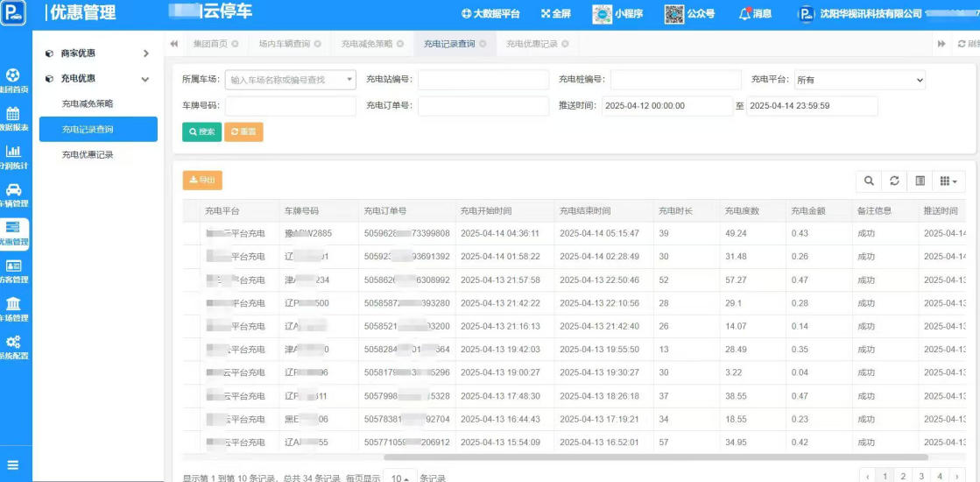
Task: Click the previous page arrow
Action: coord(868,477)
